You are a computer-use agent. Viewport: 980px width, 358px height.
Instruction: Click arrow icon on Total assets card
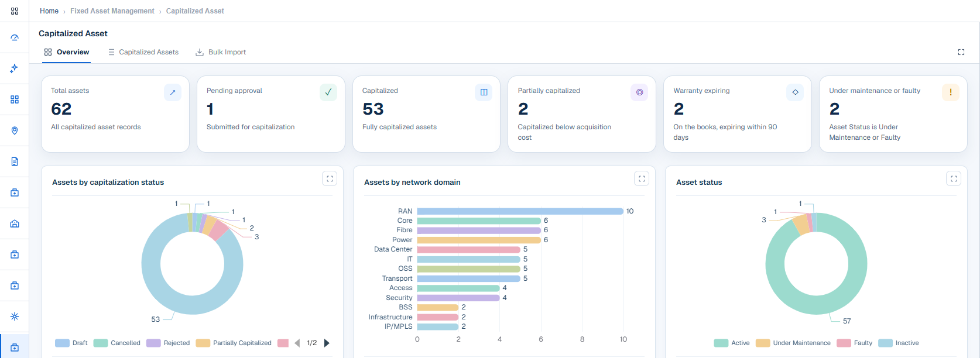pyautogui.click(x=173, y=92)
